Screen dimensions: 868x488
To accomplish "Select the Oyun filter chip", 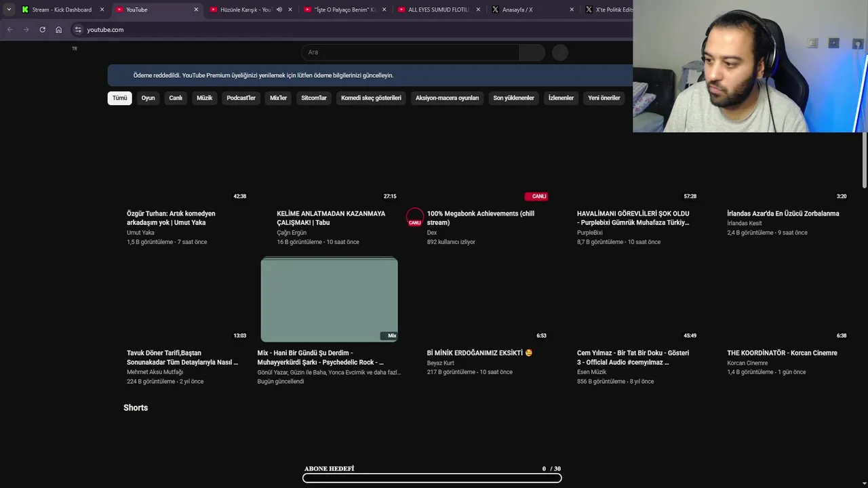I will [148, 98].
